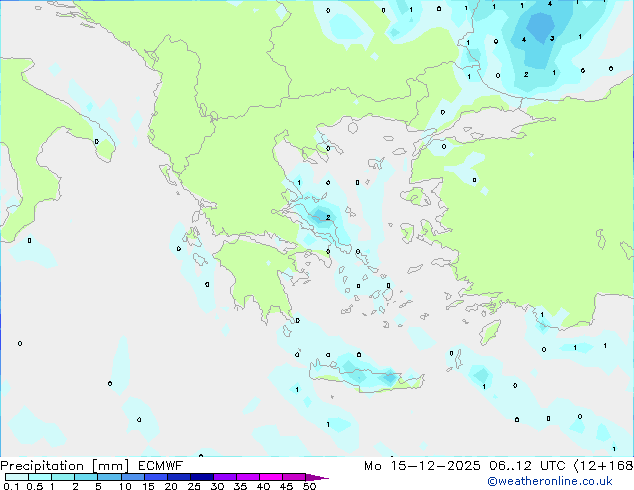Click the 'Mo' weekday label
Image resolution: width=634 pixels, height=490 pixels.
point(373,466)
